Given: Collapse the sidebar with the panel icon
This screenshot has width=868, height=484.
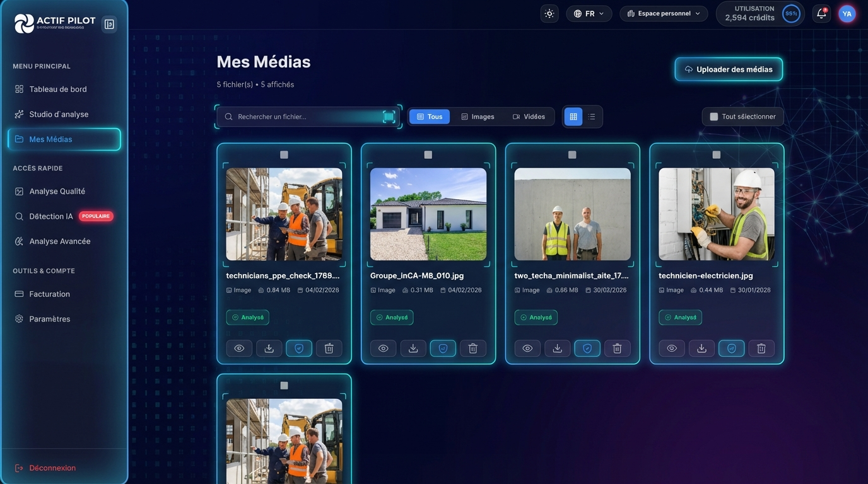Looking at the screenshot, I should point(109,24).
